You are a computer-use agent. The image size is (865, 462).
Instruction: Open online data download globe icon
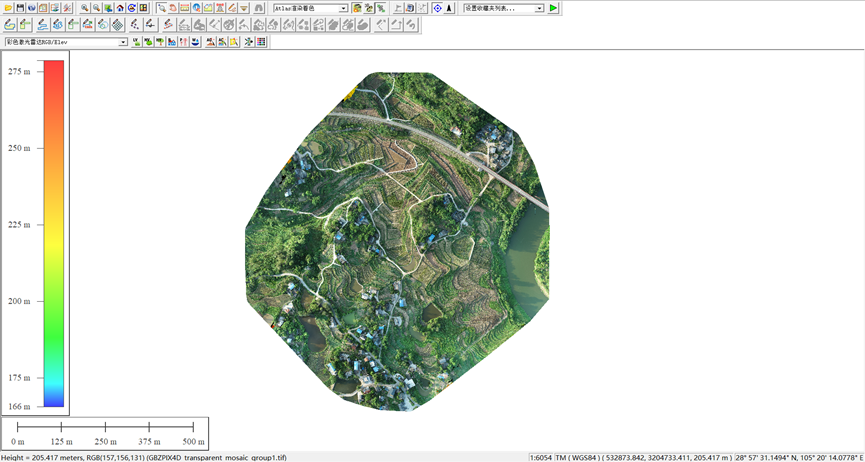(31, 8)
